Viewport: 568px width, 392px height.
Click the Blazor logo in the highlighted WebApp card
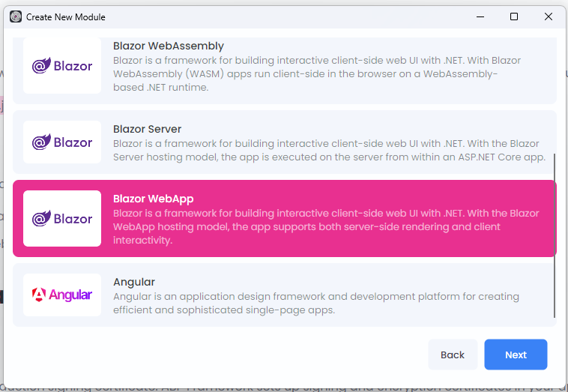coord(62,219)
